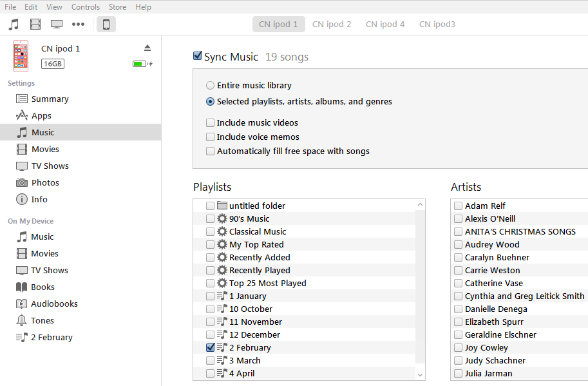This screenshot has height=386, width=588.
Task: Select the '10 October' playlist row
Action: coord(305,309)
